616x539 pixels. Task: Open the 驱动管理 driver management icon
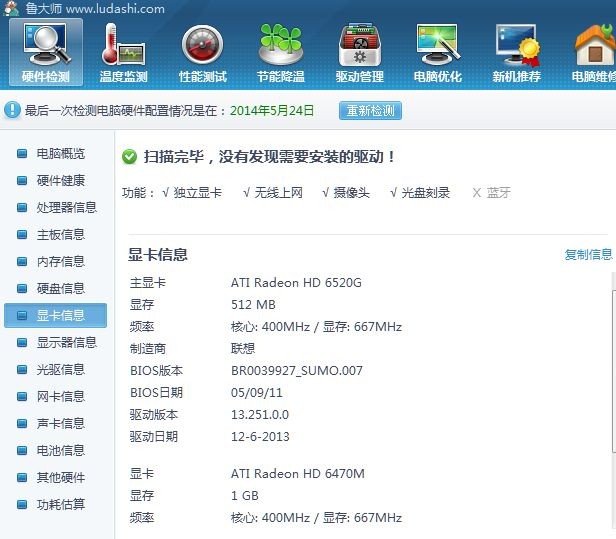(359, 52)
